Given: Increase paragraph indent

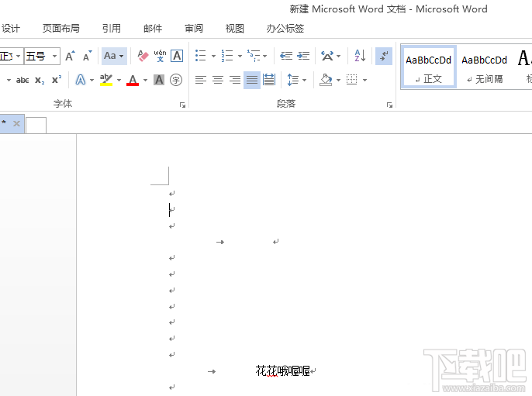Looking at the screenshot, I should [303, 56].
